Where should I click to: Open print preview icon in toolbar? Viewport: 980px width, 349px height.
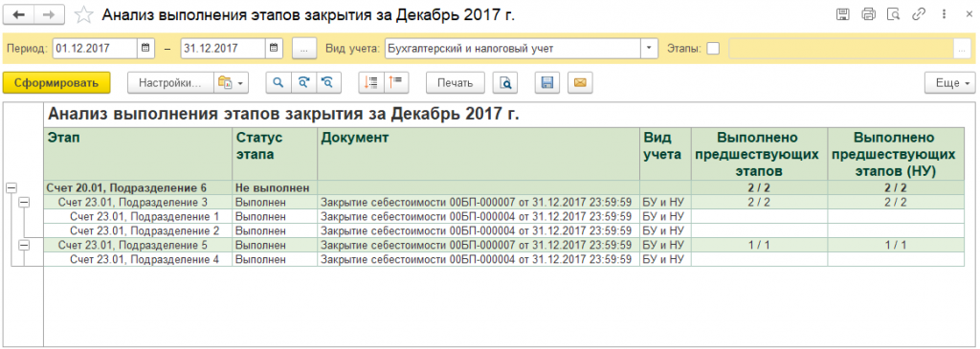click(505, 83)
